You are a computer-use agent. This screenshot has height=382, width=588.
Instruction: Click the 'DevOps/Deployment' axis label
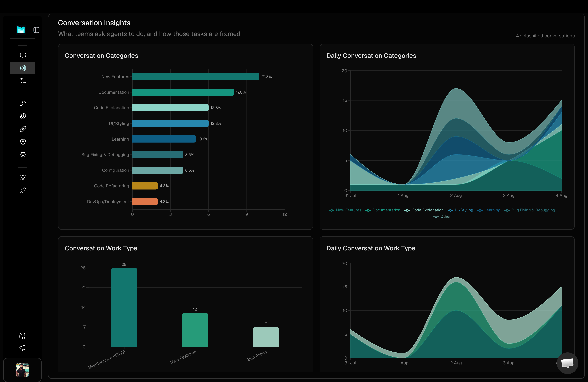(x=108, y=202)
